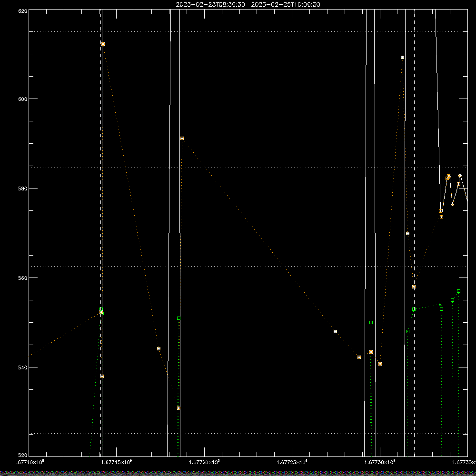Pick the highest green square marker near 557
The width and height of the screenshot is (476, 476).
459,291
